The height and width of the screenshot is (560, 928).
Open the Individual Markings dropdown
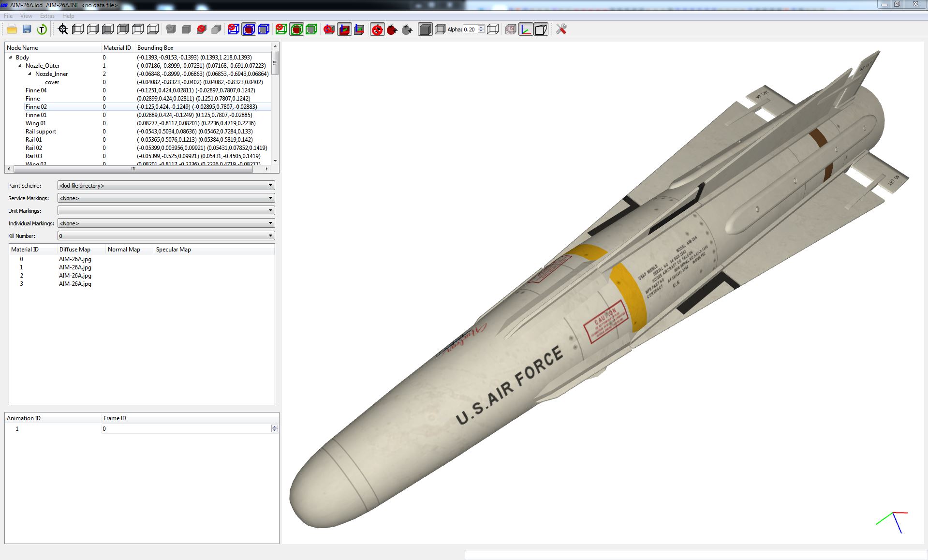[x=166, y=223]
